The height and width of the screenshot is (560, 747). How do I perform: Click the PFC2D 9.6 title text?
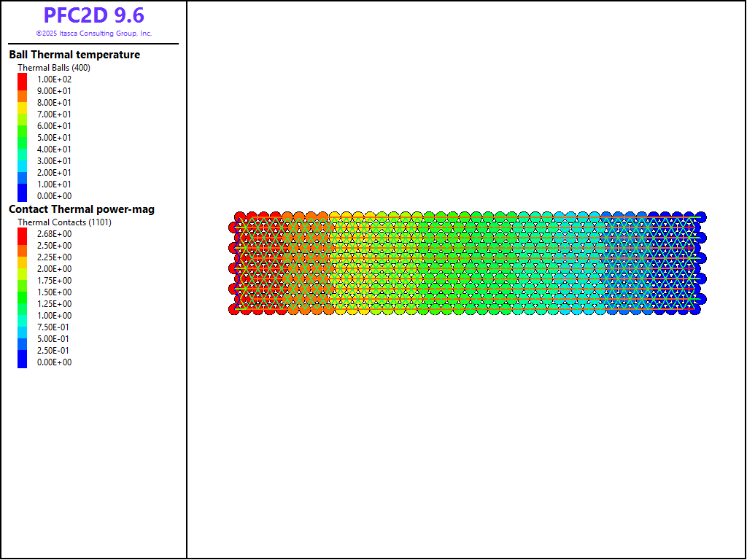pyautogui.click(x=93, y=15)
